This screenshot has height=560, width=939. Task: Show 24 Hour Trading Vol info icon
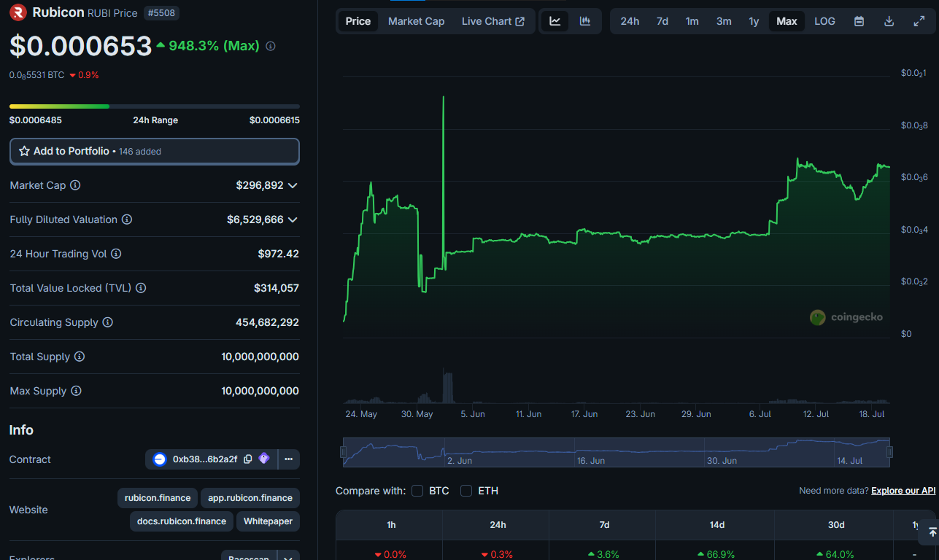tap(116, 254)
